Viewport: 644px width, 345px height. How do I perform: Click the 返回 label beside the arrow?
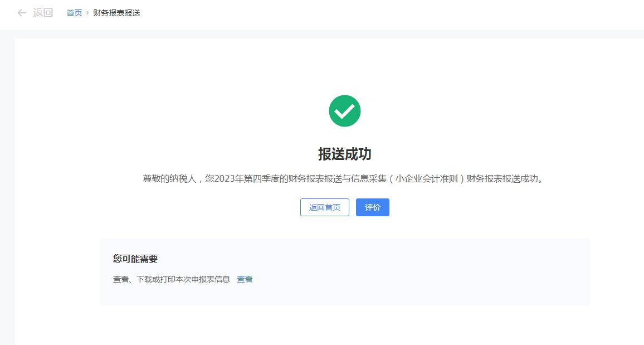(43, 13)
